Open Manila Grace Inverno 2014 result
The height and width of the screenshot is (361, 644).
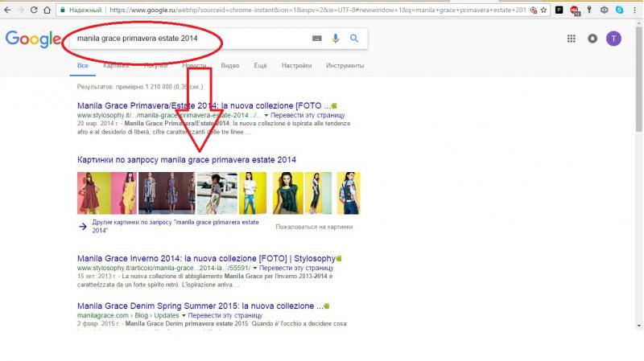[206, 258]
